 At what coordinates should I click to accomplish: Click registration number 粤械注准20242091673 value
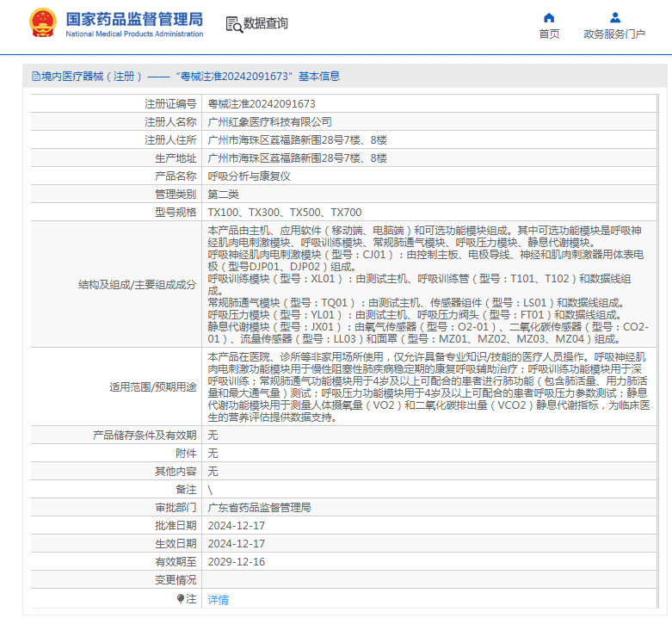(262, 103)
